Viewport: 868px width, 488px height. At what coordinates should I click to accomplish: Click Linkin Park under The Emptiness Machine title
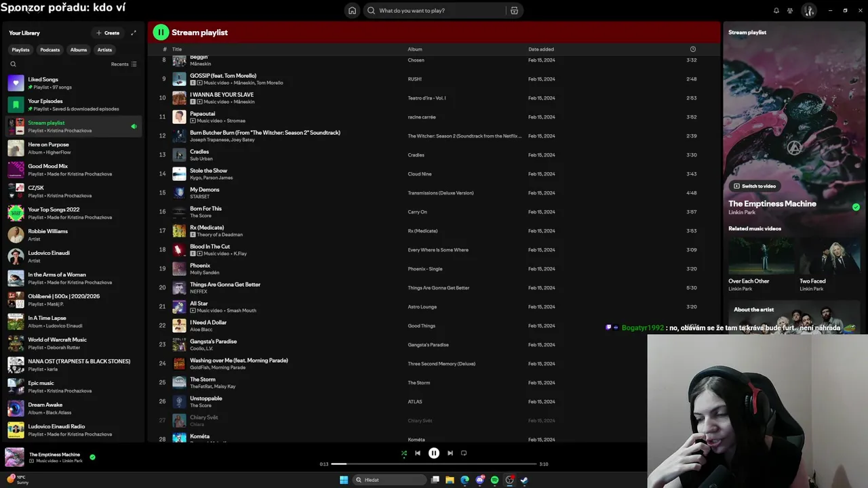742,212
